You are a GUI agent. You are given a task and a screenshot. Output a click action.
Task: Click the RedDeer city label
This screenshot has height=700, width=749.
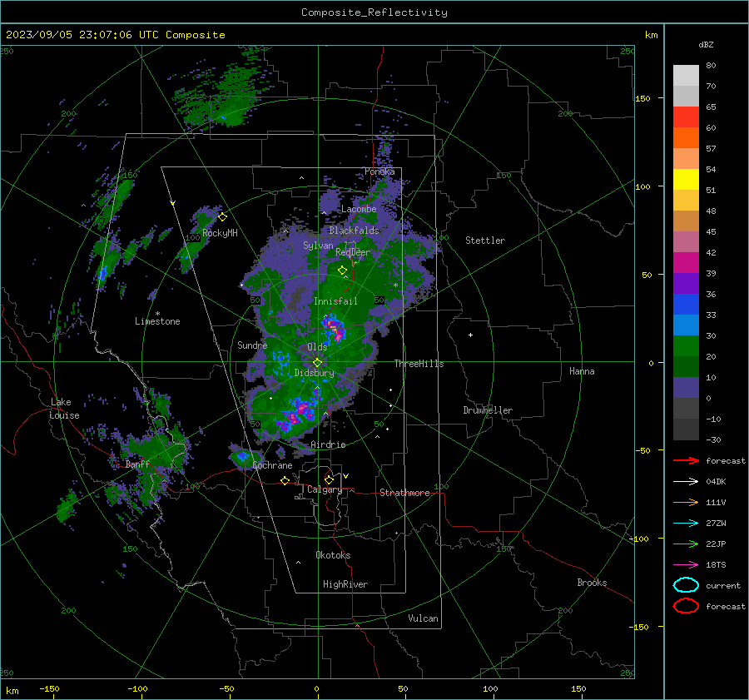[x=353, y=252]
